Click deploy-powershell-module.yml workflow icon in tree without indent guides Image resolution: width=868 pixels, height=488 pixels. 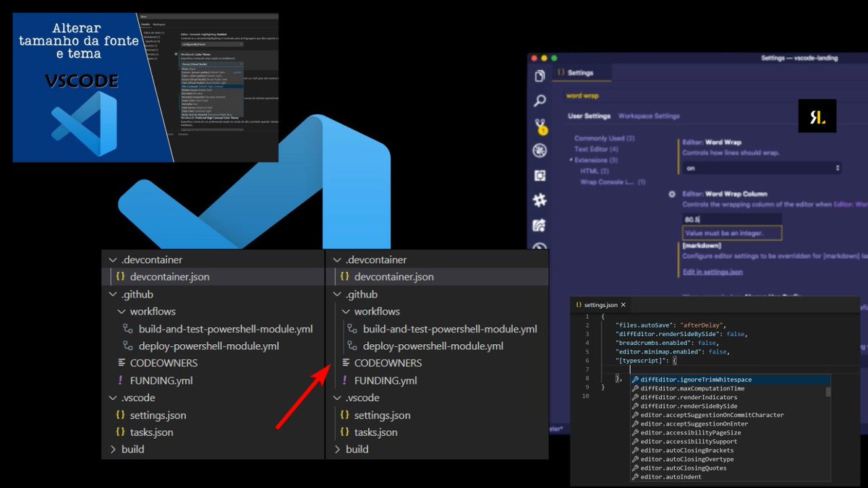(x=129, y=346)
